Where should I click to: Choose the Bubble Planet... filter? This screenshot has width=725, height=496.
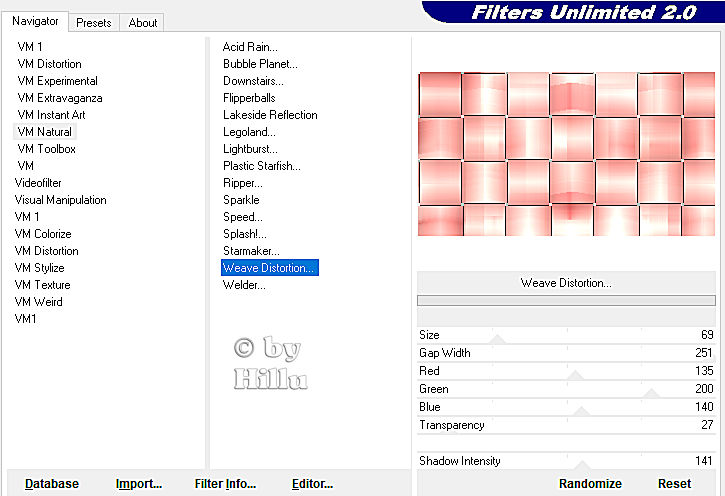(260, 64)
